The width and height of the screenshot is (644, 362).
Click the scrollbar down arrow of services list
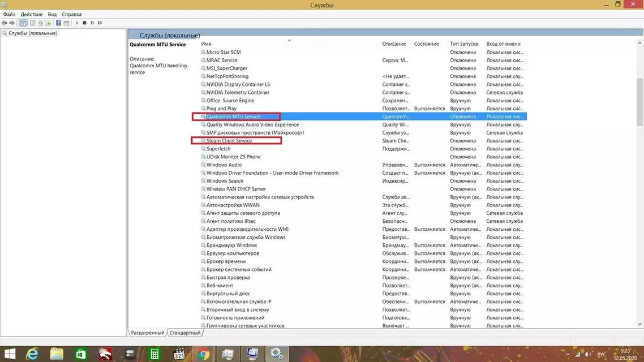[639, 324]
